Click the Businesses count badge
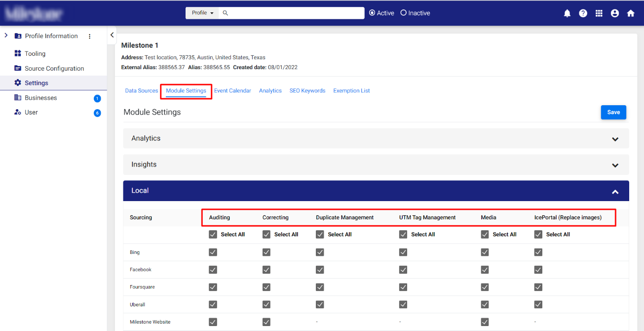The height and width of the screenshot is (331, 644). tap(97, 98)
